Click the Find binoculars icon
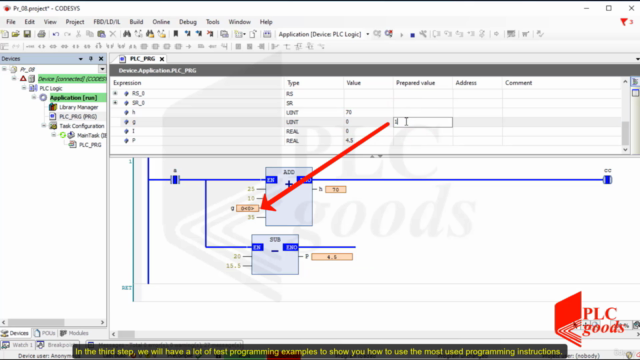Screen dimensions: 640x360 (127, 34)
